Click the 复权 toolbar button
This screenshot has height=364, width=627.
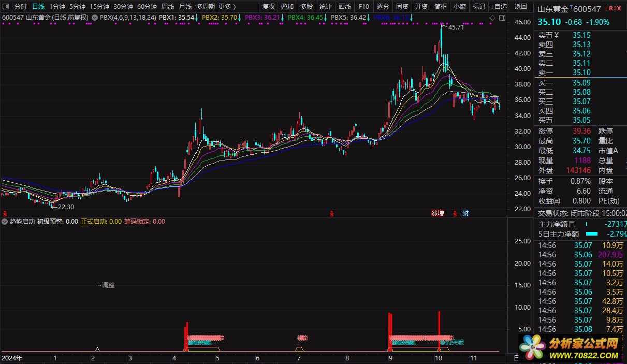point(269,7)
